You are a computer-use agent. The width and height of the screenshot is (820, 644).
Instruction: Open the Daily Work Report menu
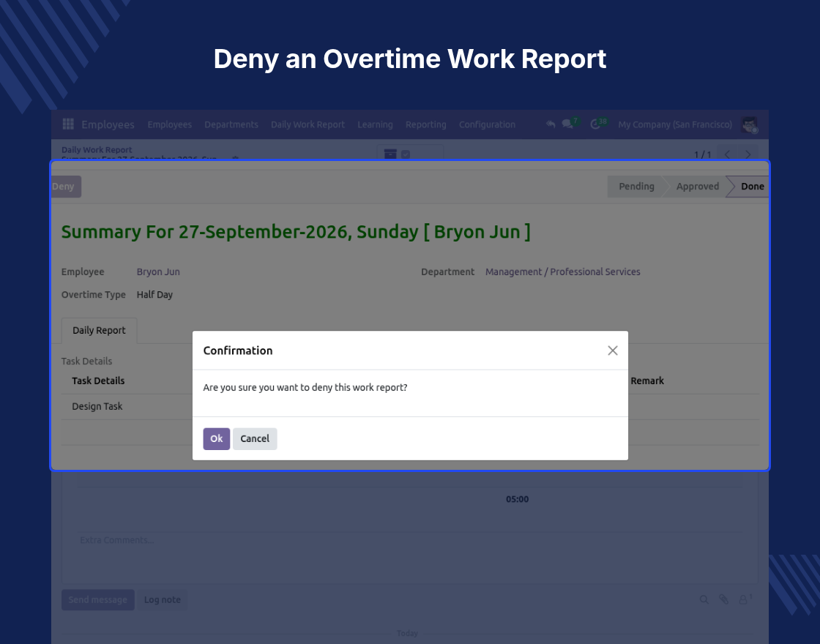point(307,124)
